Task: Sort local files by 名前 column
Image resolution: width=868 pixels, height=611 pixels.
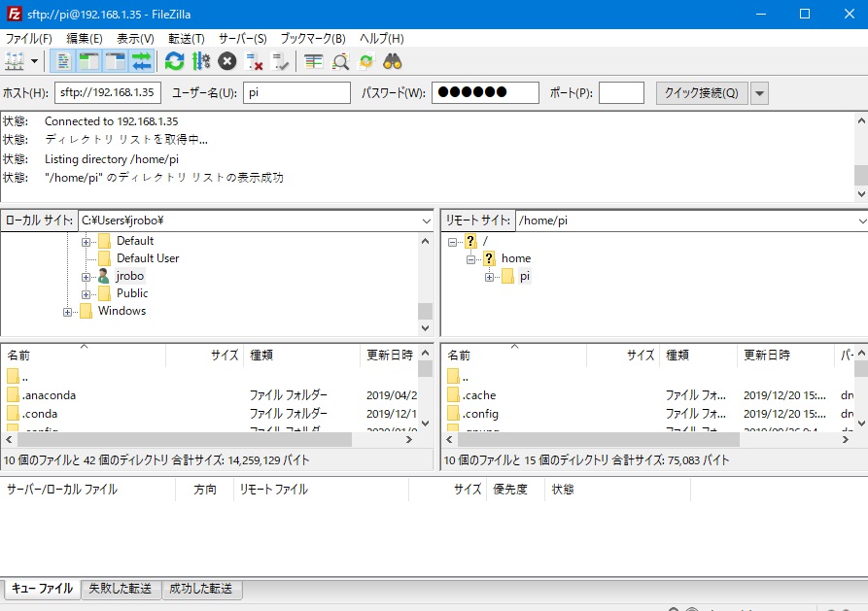Action: [84, 355]
